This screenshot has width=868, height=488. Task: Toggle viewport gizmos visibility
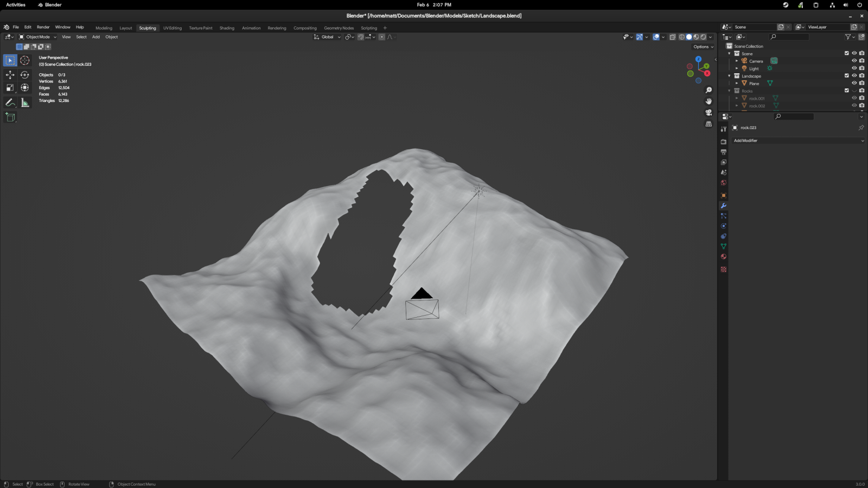640,37
